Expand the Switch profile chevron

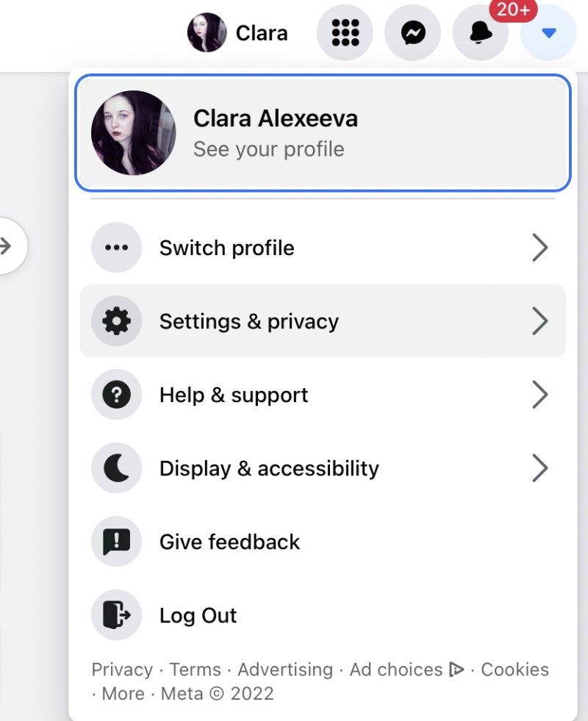pos(540,248)
